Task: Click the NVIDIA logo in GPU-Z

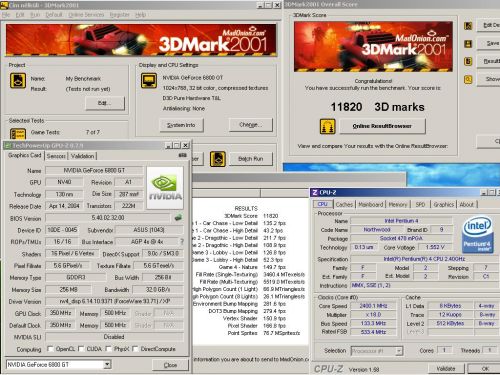Action: pyautogui.click(x=165, y=188)
